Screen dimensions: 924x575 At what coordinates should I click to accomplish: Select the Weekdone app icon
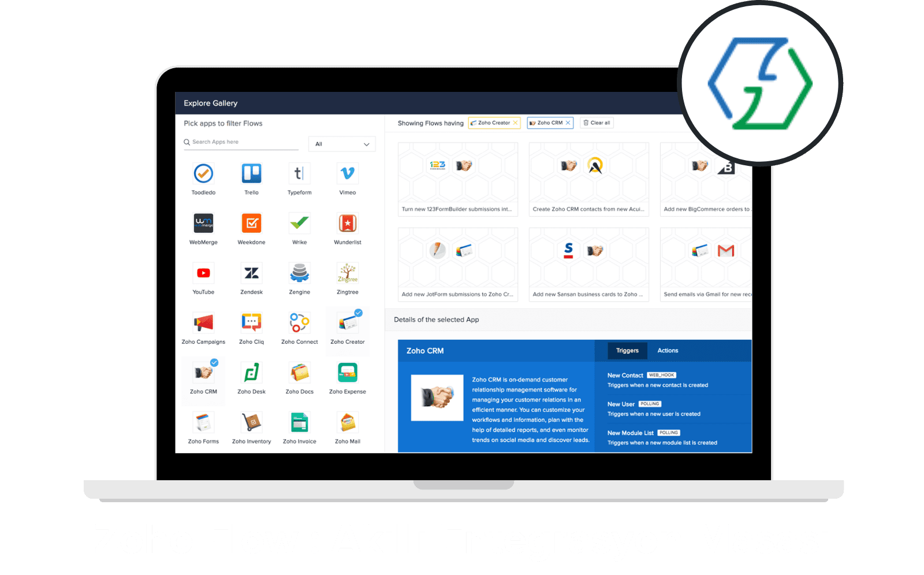(x=251, y=223)
